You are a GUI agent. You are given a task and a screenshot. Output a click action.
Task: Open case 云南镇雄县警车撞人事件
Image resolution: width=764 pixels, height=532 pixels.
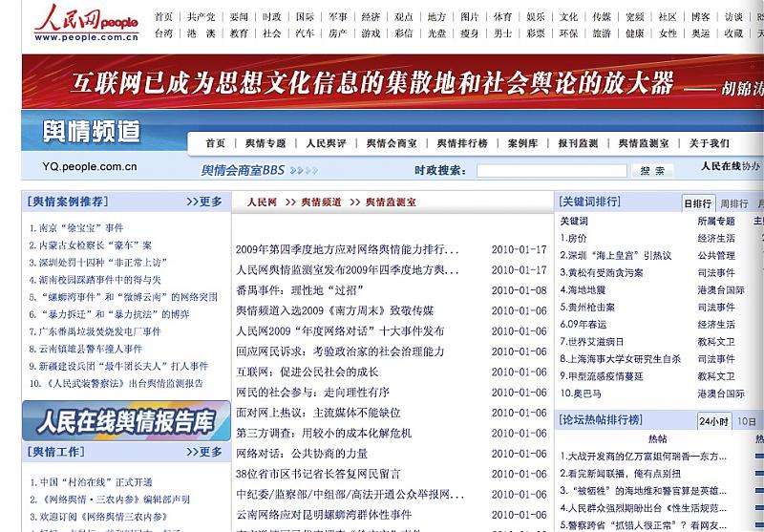pos(86,349)
